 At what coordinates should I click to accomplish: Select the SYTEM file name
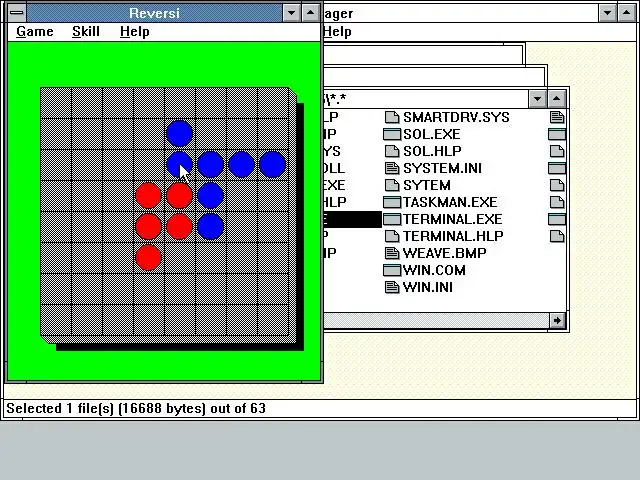427,185
